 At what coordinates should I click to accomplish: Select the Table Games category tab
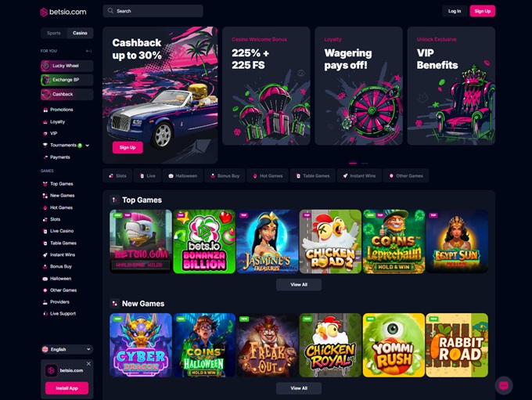(x=312, y=176)
